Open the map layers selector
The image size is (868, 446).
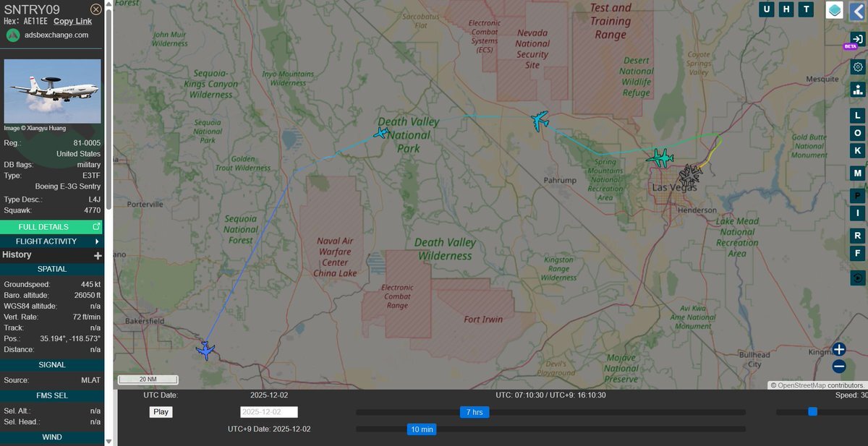coord(835,10)
